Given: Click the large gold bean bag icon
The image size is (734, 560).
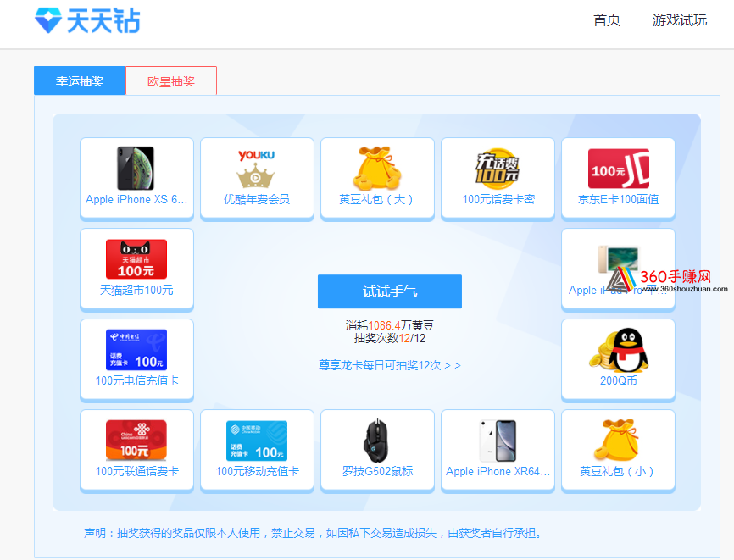Looking at the screenshot, I should [x=377, y=168].
